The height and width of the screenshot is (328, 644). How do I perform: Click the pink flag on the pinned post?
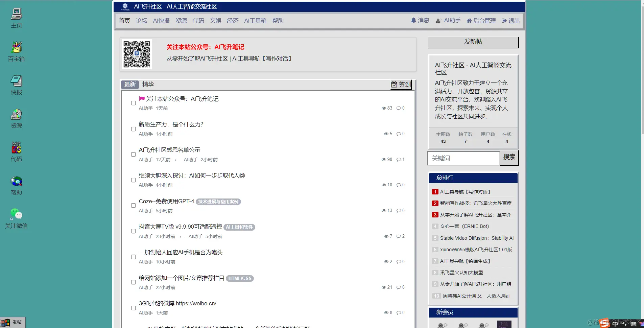(x=142, y=99)
